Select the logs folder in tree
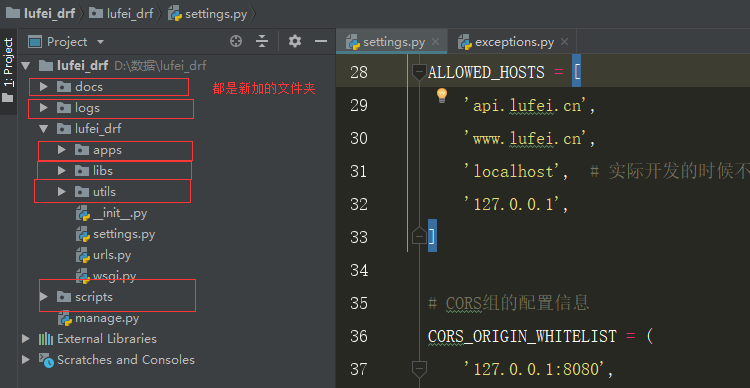 87,108
